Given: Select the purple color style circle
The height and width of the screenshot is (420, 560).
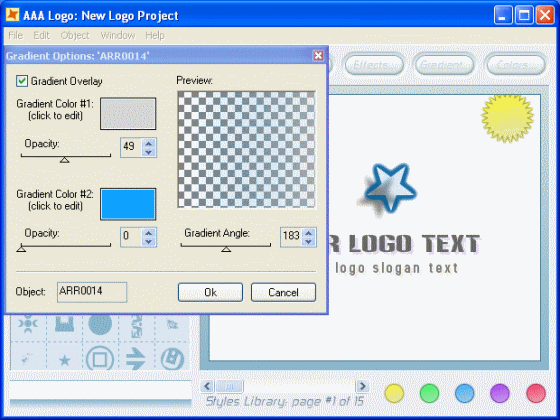Looking at the screenshot, I should (500, 394).
